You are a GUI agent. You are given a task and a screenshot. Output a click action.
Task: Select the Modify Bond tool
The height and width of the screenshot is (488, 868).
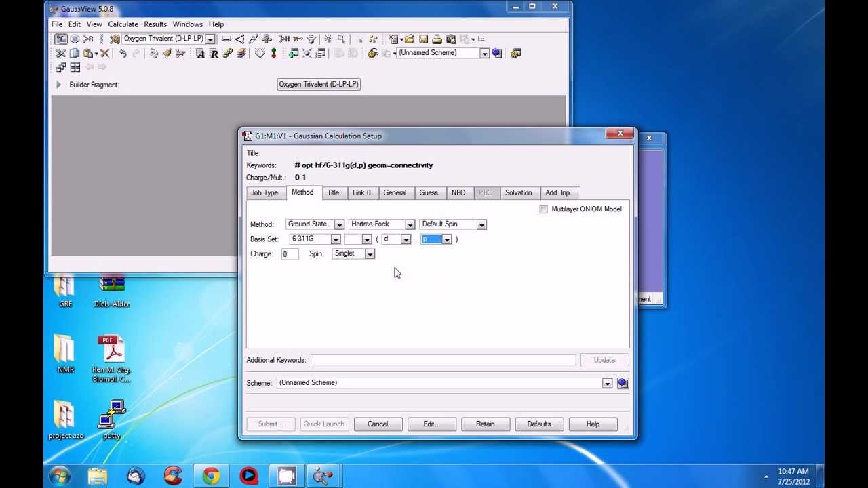(x=226, y=39)
